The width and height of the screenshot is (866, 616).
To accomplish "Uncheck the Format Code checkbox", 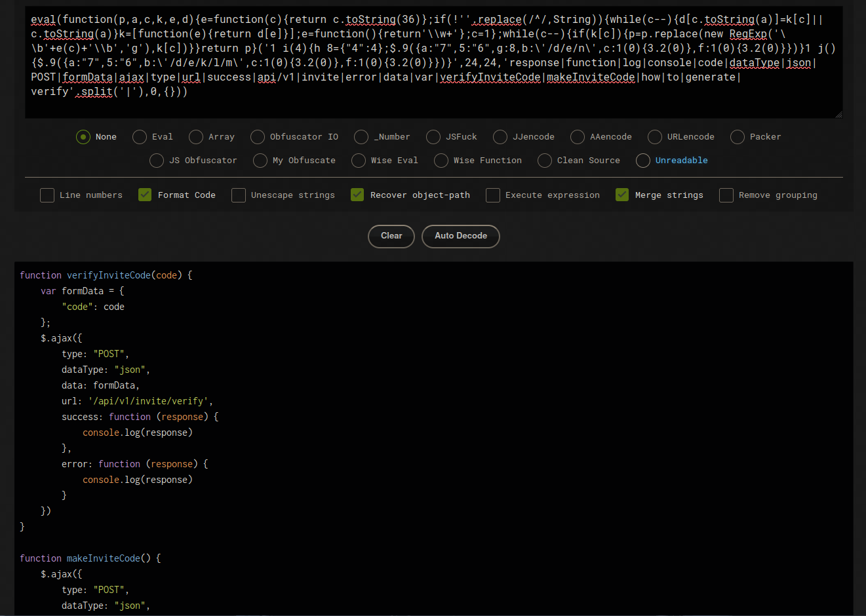I will click(x=146, y=195).
